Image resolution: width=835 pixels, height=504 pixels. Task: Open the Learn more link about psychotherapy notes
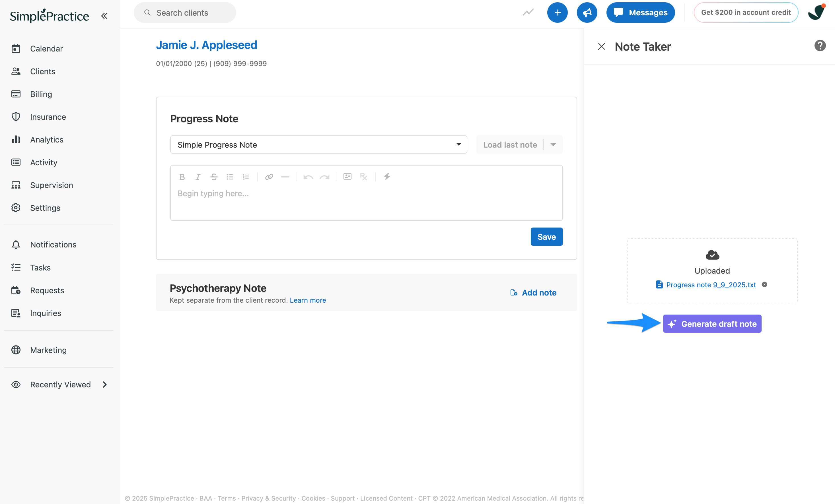click(308, 300)
